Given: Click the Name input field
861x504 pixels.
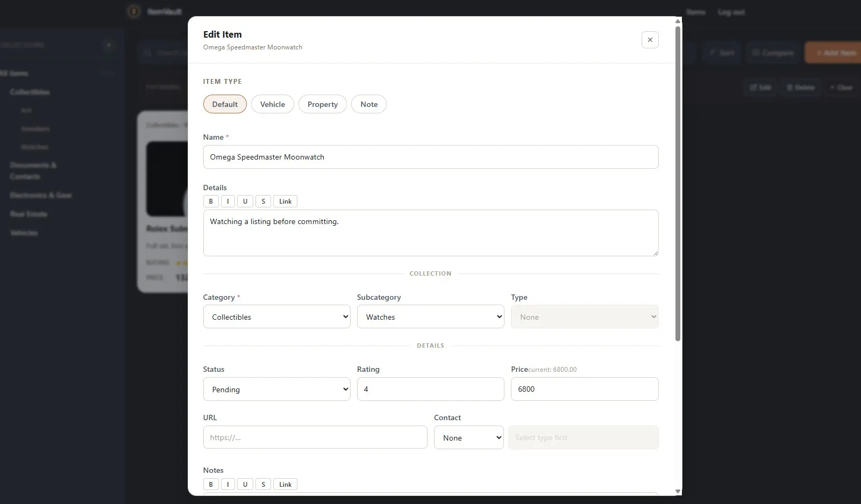Looking at the screenshot, I should click(431, 157).
